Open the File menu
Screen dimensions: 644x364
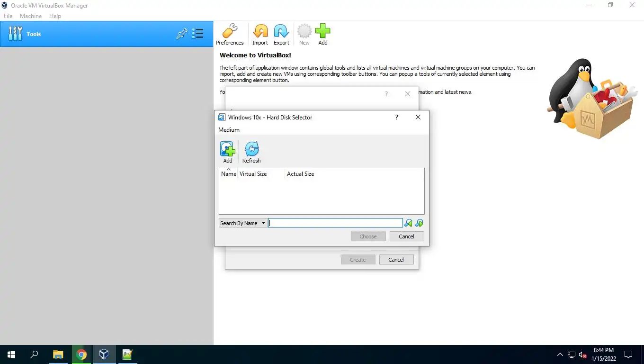pyautogui.click(x=8, y=16)
